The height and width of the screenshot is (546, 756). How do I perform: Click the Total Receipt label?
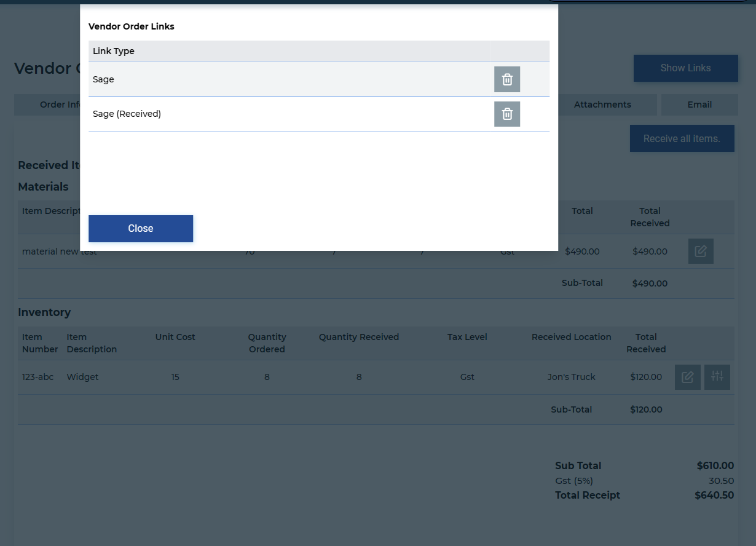tap(588, 496)
